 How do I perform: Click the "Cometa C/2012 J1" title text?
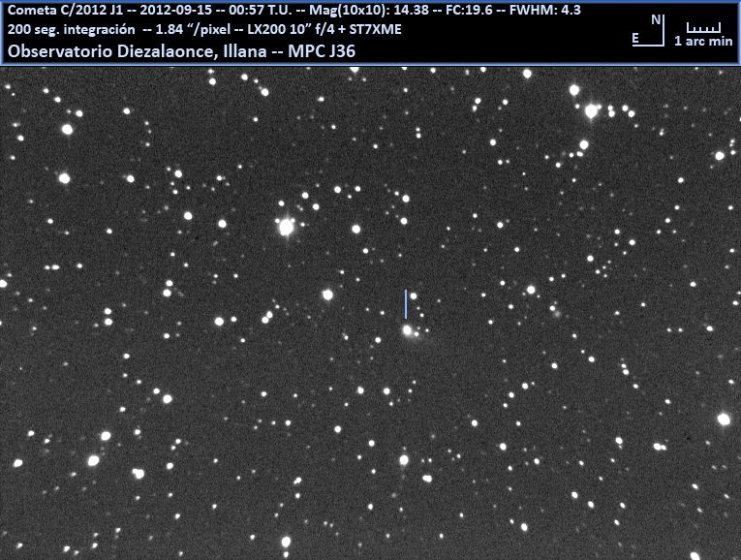click(65, 10)
